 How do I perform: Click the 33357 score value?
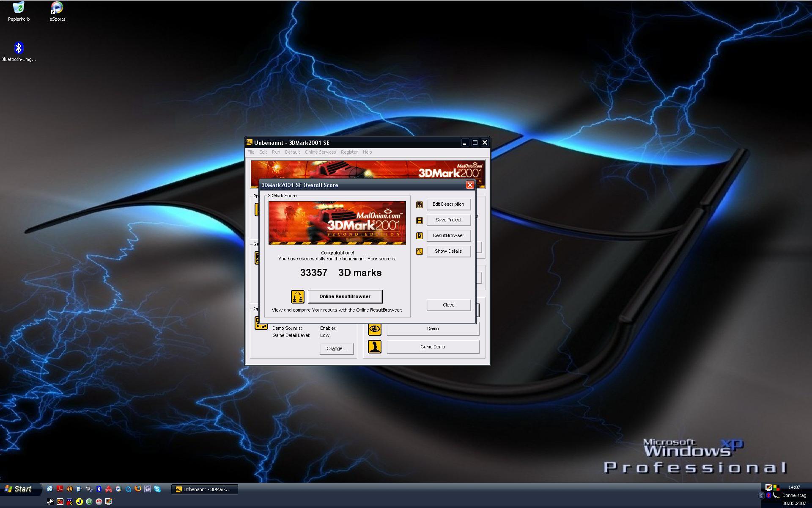coord(314,273)
